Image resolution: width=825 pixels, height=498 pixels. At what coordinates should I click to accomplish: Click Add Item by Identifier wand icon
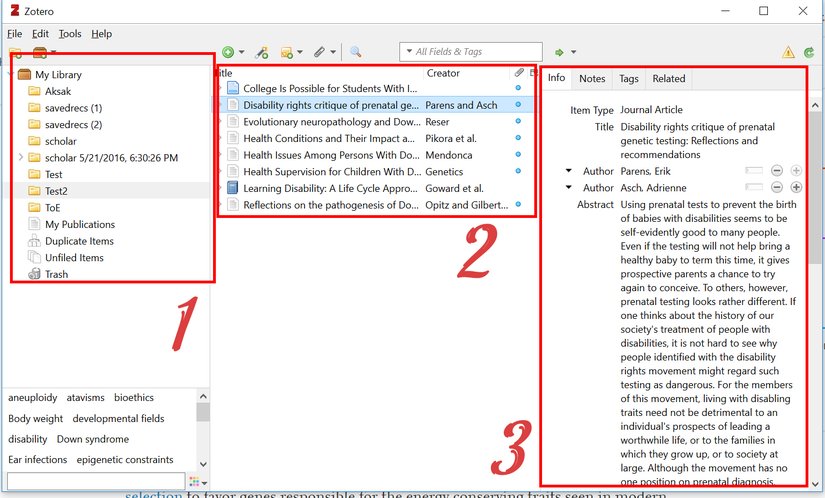tap(261, 52)
